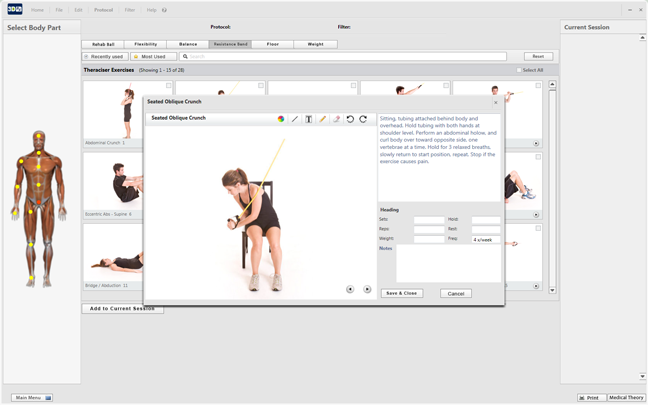Click the Freq field showing 4 x/week

(486, 240)
